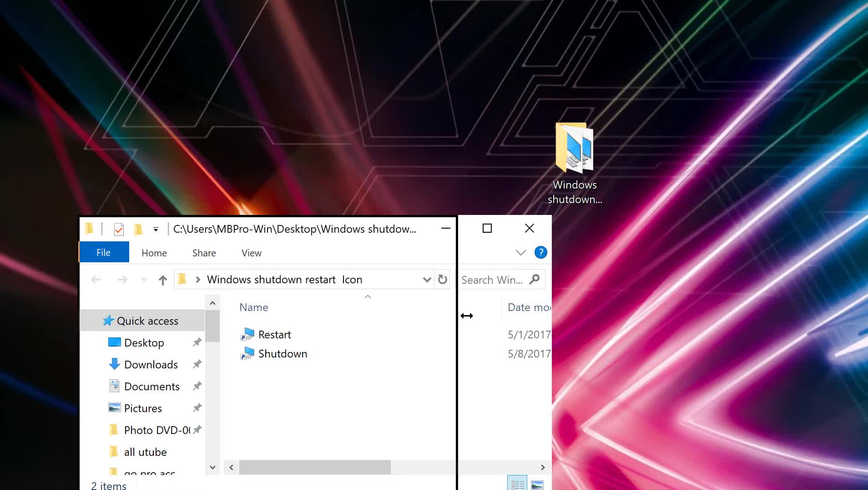Click the 5/8/2017 date for Shutdown
The height and width of the screenshot is (490, 868).
coord(529,354)
